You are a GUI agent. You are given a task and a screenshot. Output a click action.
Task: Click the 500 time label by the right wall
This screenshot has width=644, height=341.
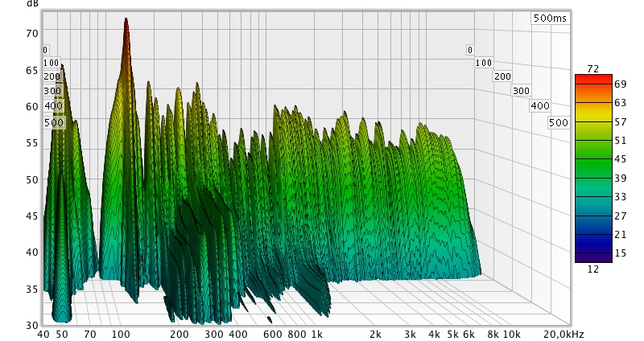[559, 123]
